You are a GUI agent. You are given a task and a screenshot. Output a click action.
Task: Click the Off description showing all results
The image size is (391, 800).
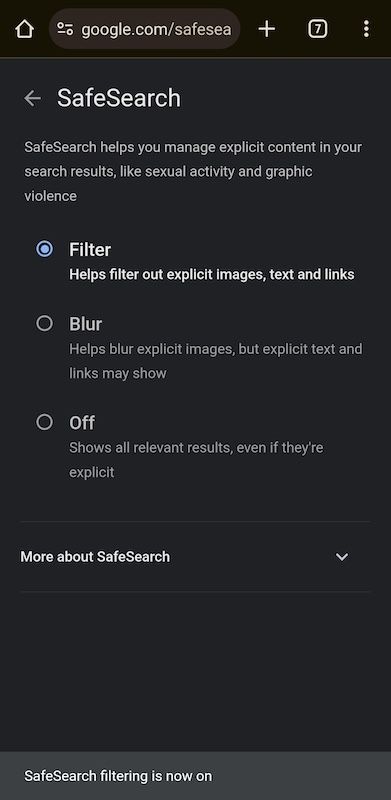(x=196, y=460)
